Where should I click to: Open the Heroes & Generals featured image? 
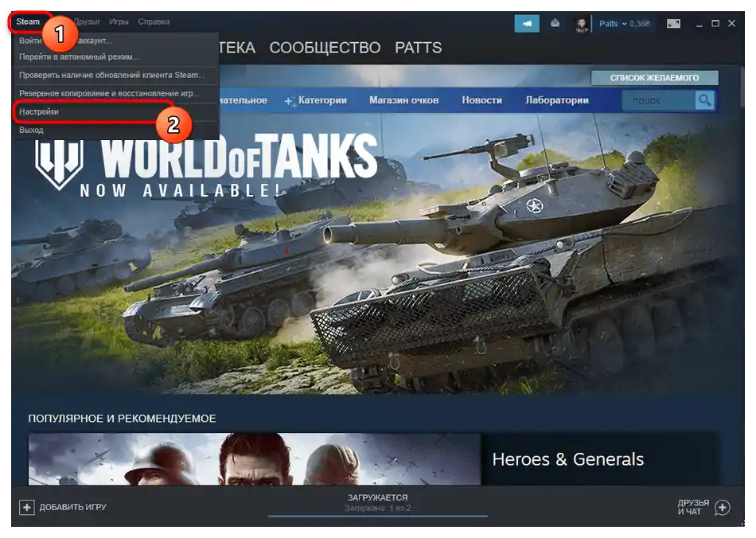coord(255,459)
